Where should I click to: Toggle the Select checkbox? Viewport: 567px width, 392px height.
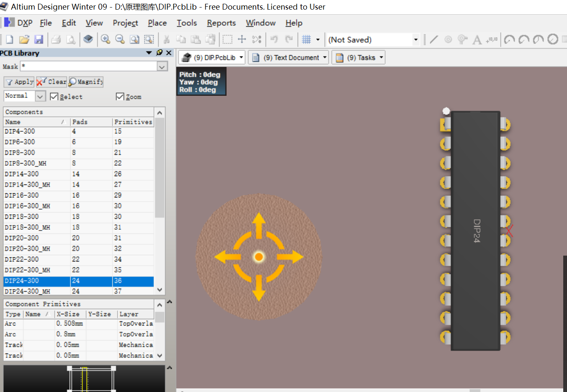54,97
